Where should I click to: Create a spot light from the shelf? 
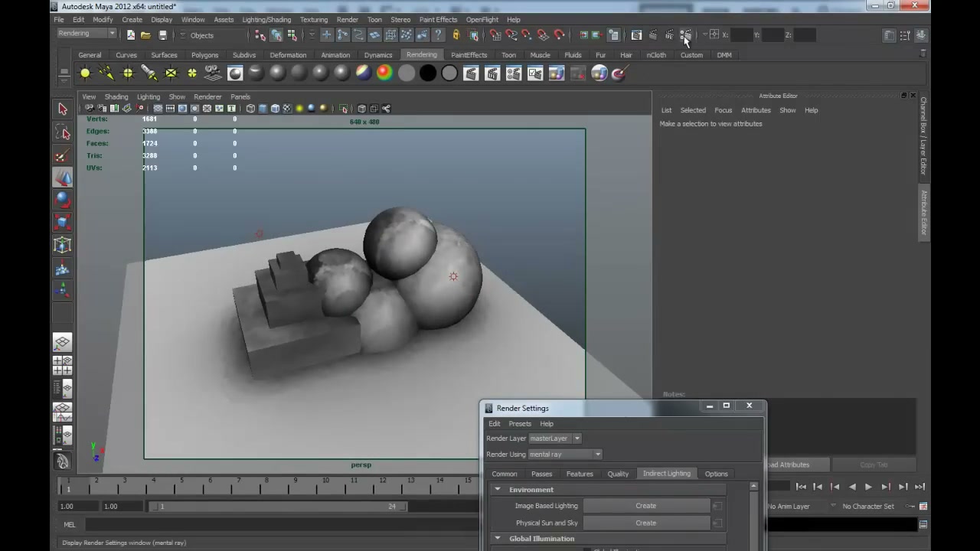pyautogui.click(x=149, y=73)
